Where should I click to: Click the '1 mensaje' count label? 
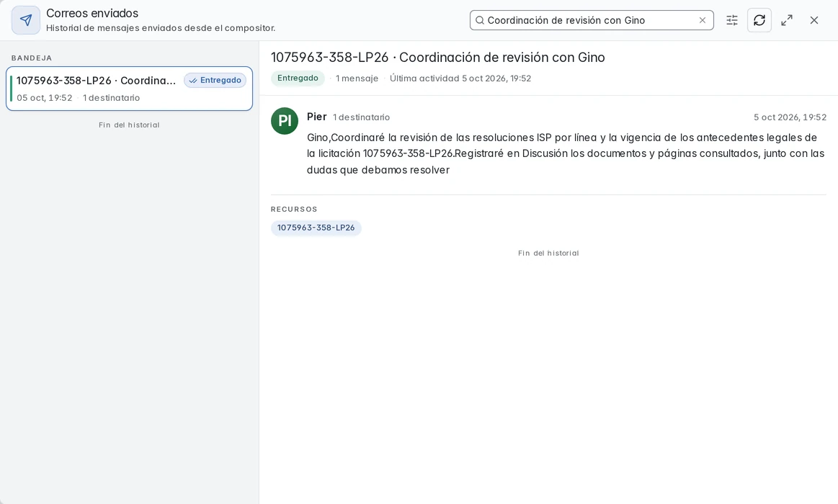(357, 78)
